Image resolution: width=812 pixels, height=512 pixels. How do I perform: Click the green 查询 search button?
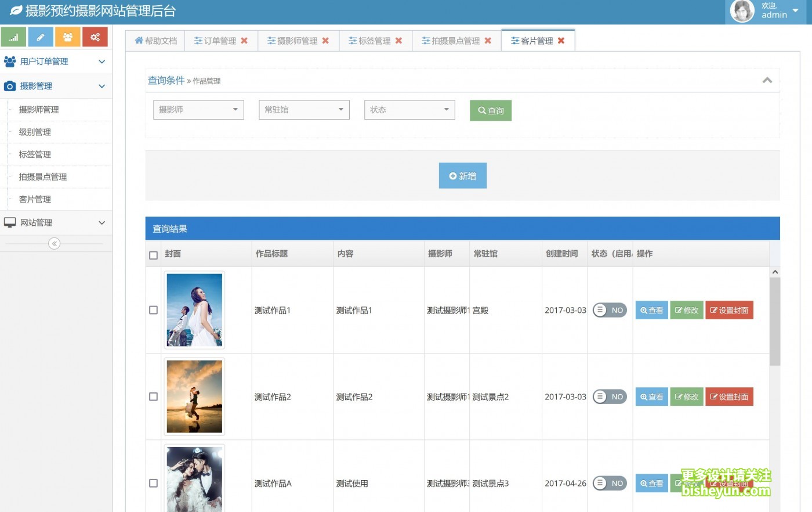[x=491, y=110]
